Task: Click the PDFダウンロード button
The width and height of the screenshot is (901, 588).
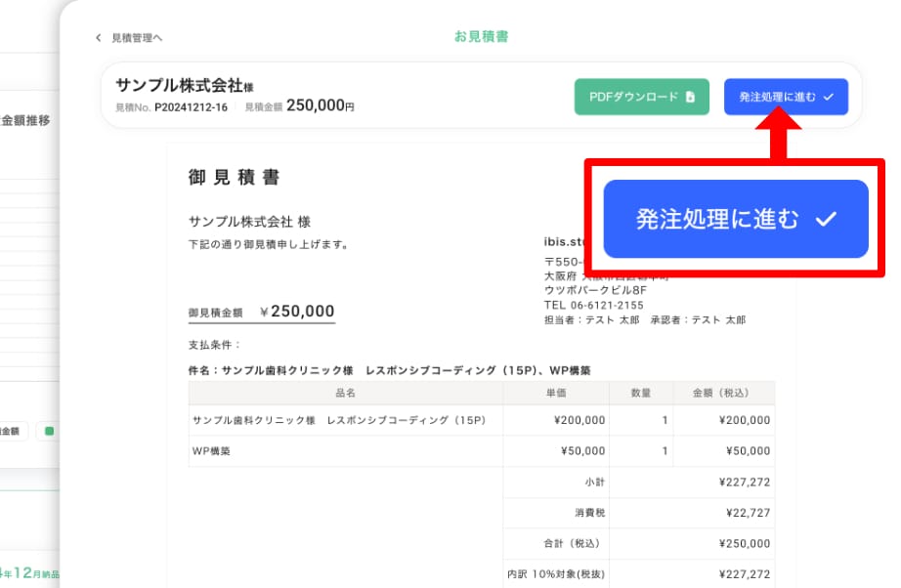Action: [x=641, y=97]
